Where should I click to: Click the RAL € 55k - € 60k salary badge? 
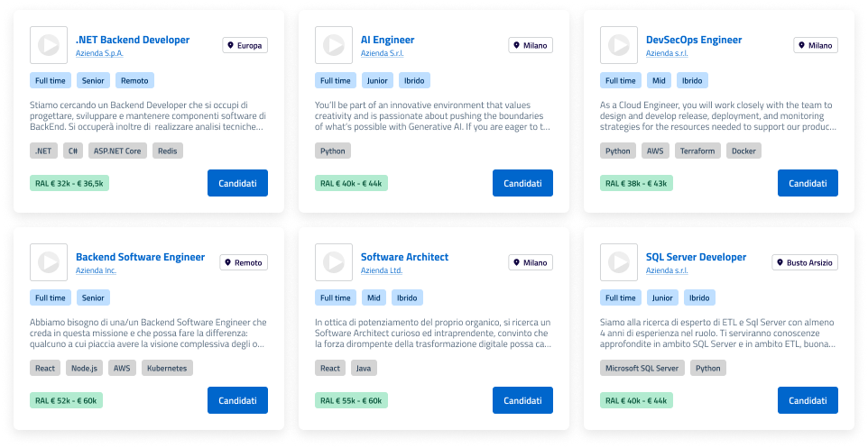click(x=351, y=401)
